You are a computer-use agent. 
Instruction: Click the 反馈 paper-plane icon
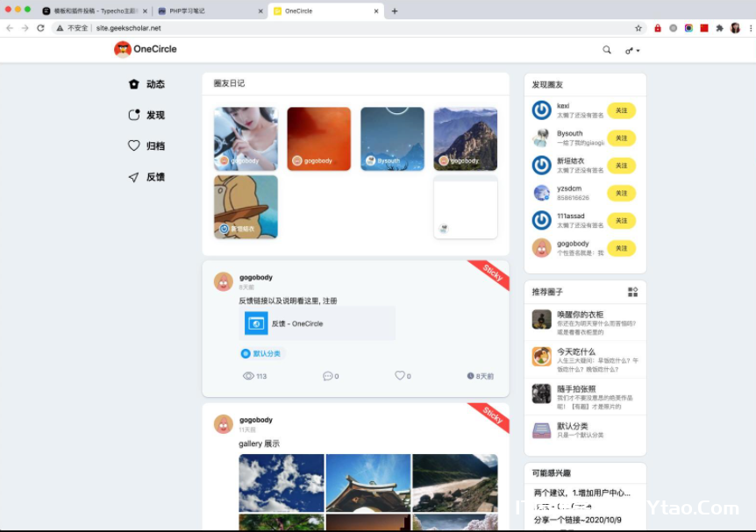tap(134, 177)
